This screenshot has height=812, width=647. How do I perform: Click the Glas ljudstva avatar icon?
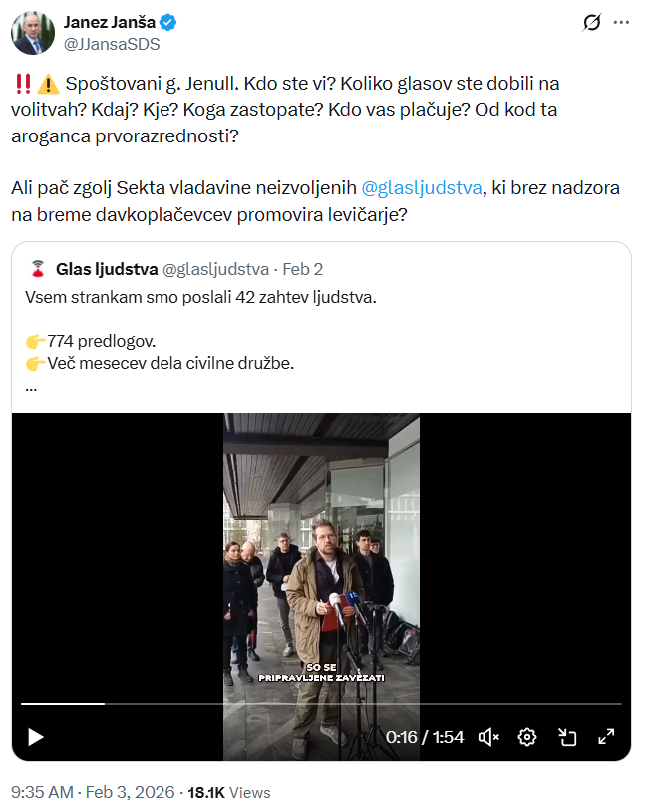(x=38, y=269)
